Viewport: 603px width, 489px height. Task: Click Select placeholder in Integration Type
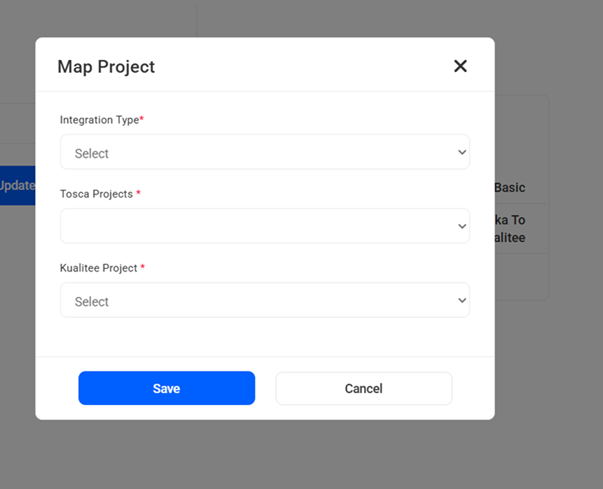(92, 154)
